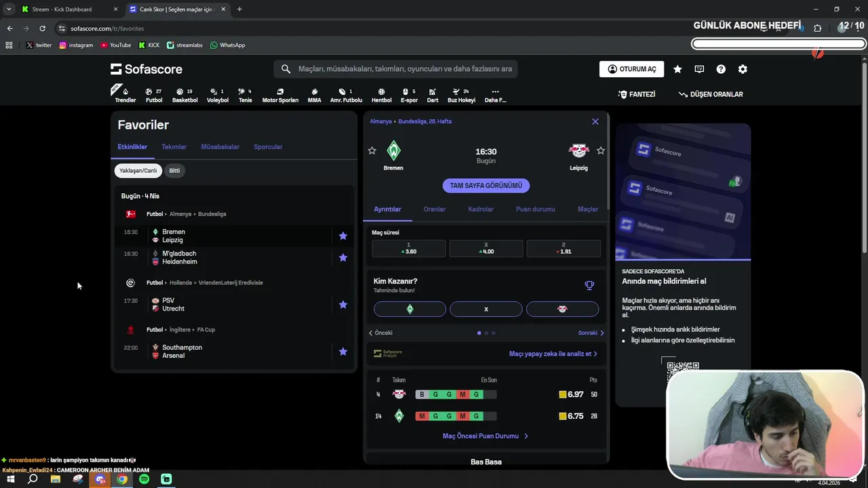Open Maçı yapay zeka ile analiz et
The height and width of the screenshot is (488, 868).
pyautogui.click(x=553, y=354)
